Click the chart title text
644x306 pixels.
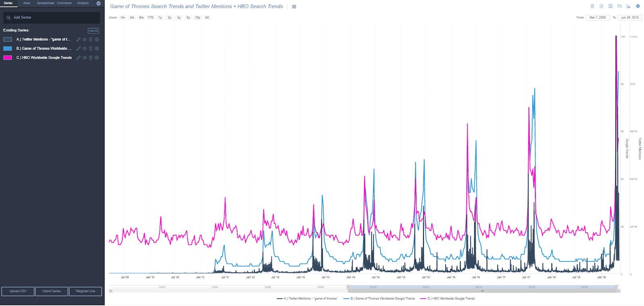196,6
